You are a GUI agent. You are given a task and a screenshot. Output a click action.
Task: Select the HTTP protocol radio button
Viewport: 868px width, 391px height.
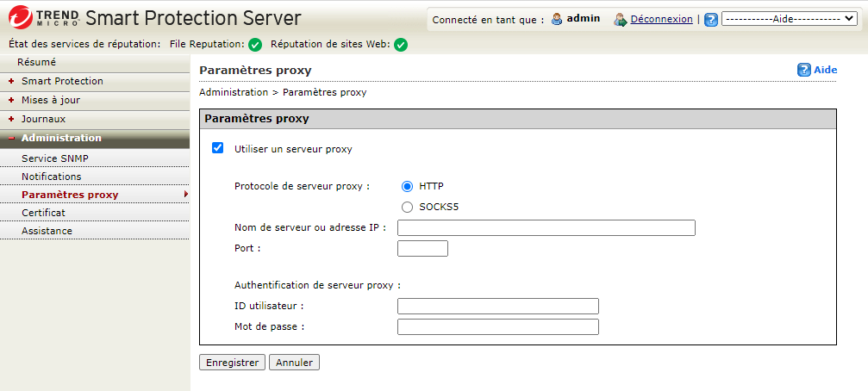408,186
